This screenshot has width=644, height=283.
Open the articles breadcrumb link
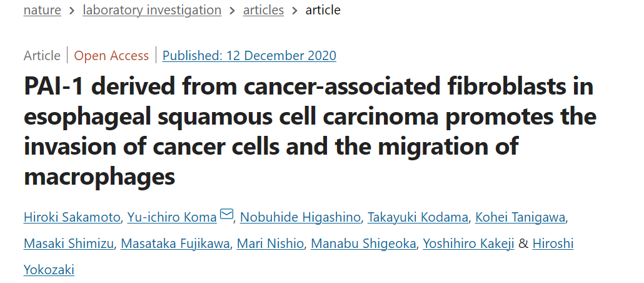(263, 10)
